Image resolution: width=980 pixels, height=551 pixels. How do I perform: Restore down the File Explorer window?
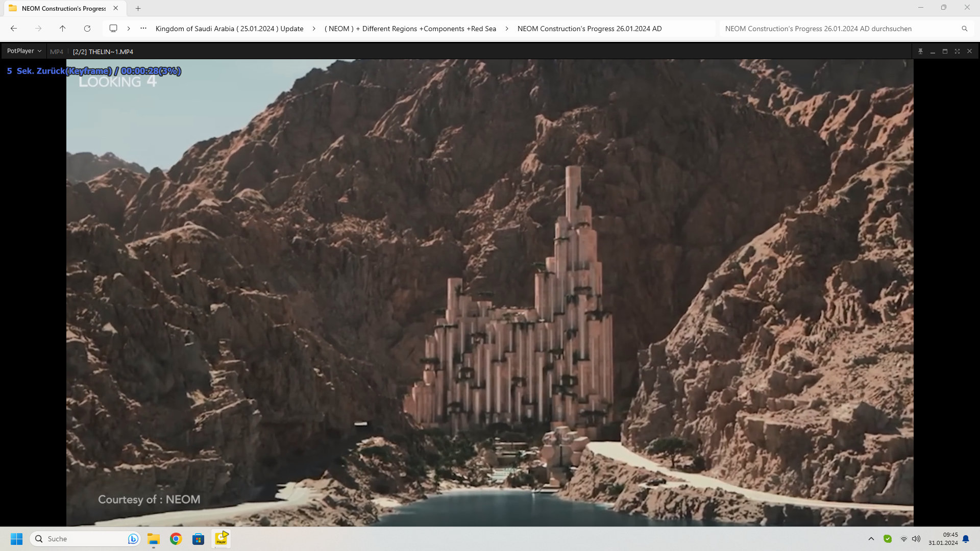pos(944,8)
